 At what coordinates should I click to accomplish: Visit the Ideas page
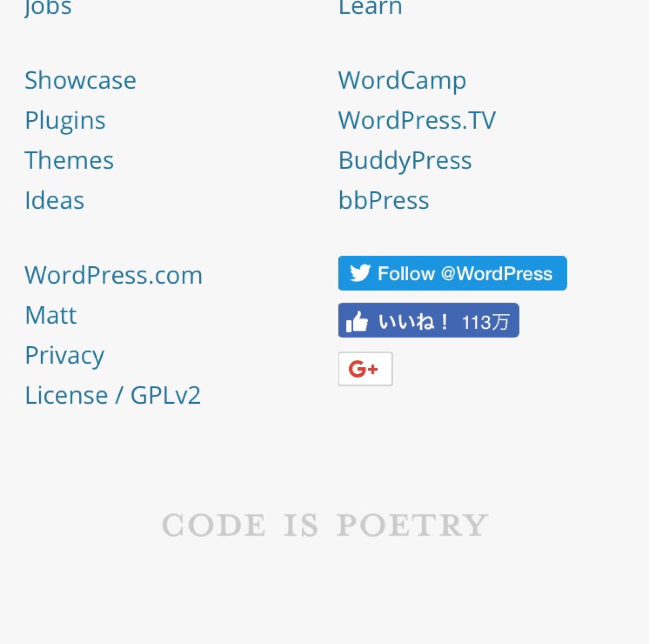[x=54, y=200]
